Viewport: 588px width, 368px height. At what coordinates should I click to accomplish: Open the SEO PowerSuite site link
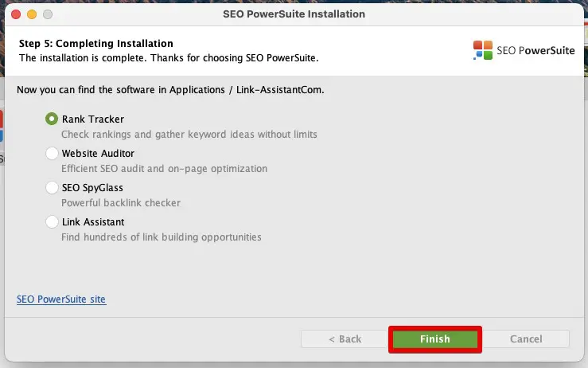coord(61,299)
